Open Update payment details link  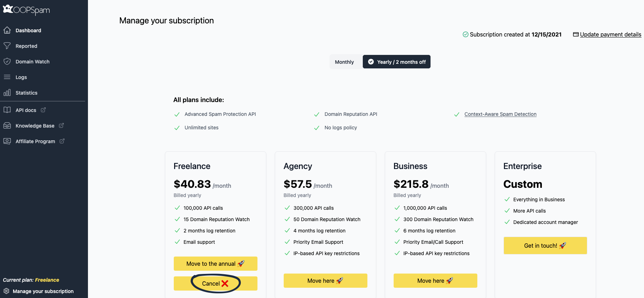(x=610, y=34)
